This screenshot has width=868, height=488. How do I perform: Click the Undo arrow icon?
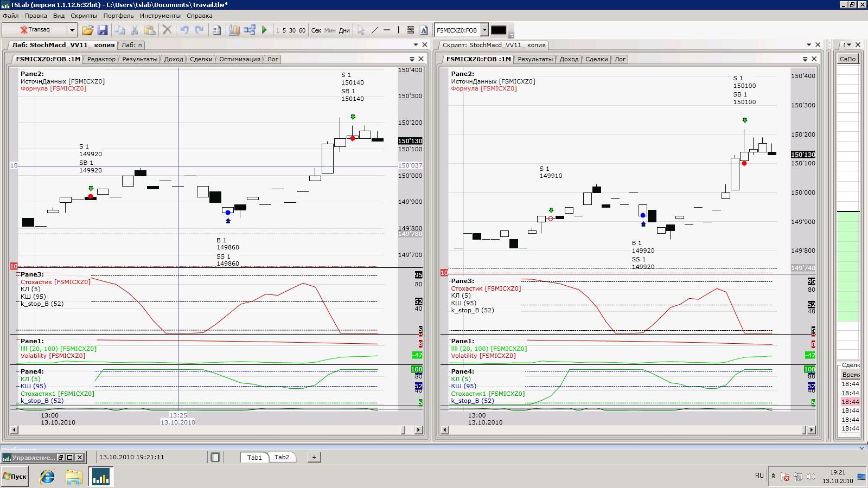coord(184,30)
